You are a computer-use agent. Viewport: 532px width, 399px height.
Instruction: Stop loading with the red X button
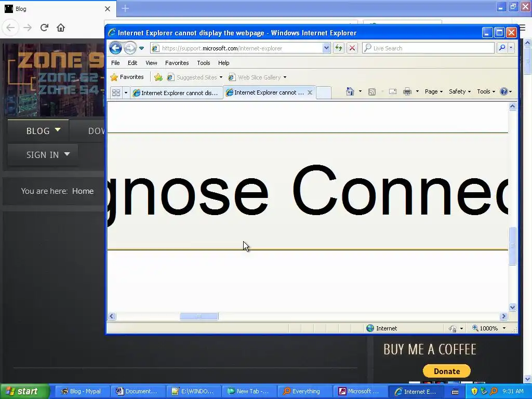(x=352, y=48)
